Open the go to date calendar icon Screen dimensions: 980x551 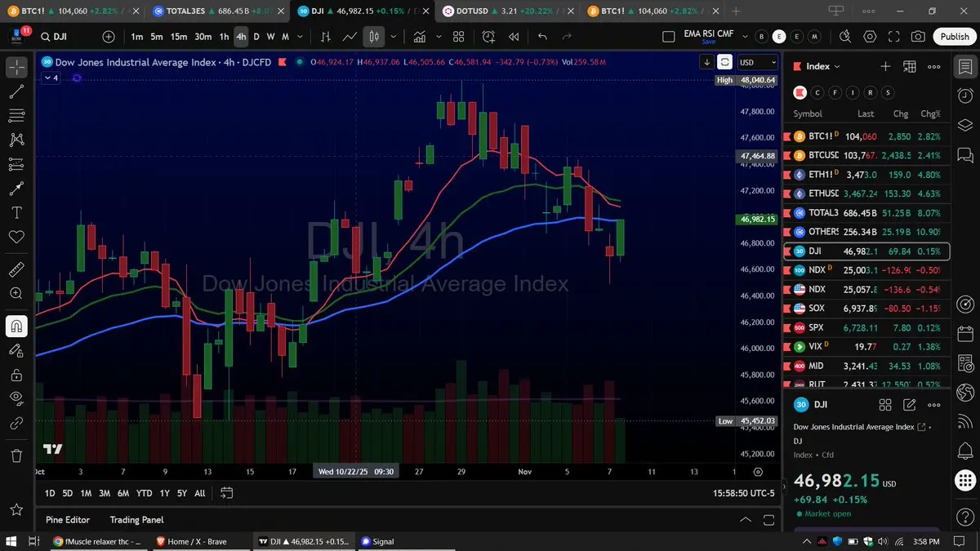pyautogui.click(x=227, y=493)
